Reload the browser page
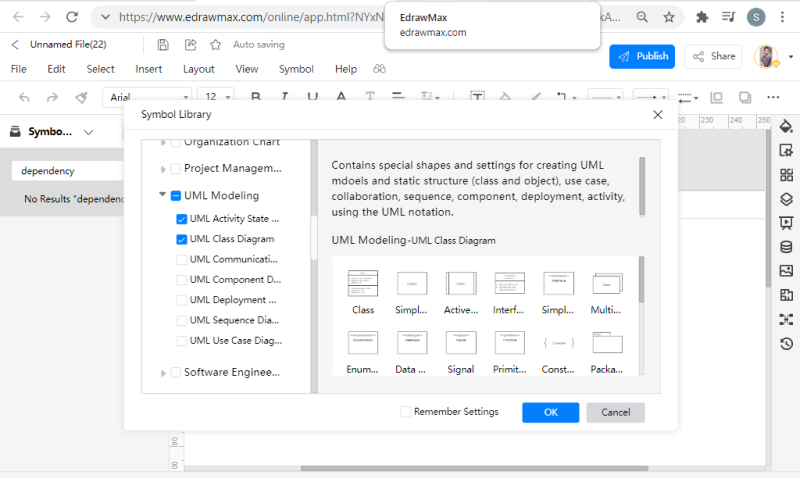Screen dimensions: 800x479 [x=72, y=17]
